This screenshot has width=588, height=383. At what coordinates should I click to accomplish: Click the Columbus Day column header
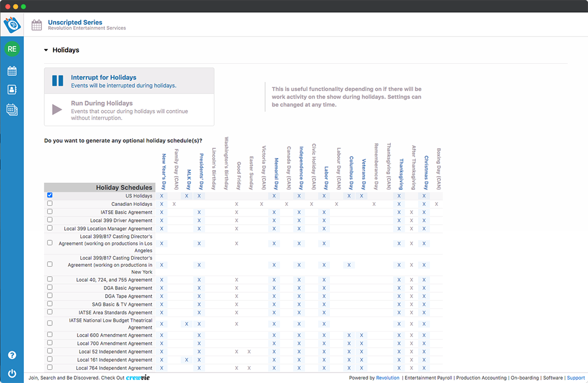pyautogui.click(x=352, y=173)
